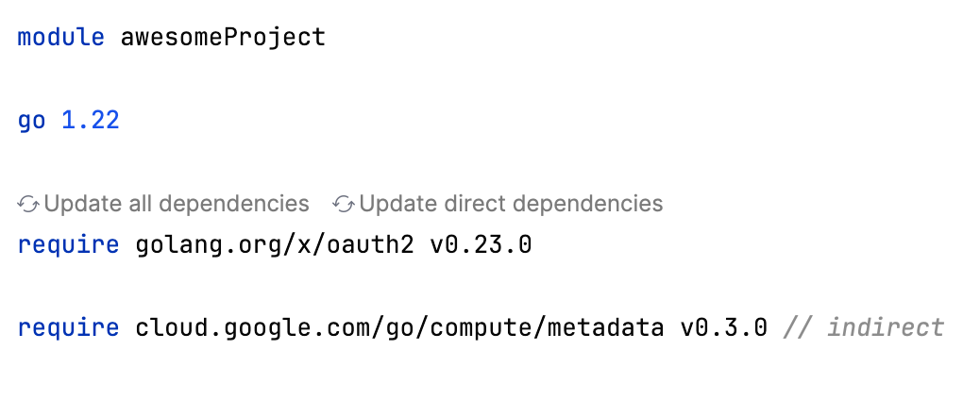The width and height of the screenshot is (980, 400).
Task: Select the awesomeProject module name
Action: coord(223,38)
